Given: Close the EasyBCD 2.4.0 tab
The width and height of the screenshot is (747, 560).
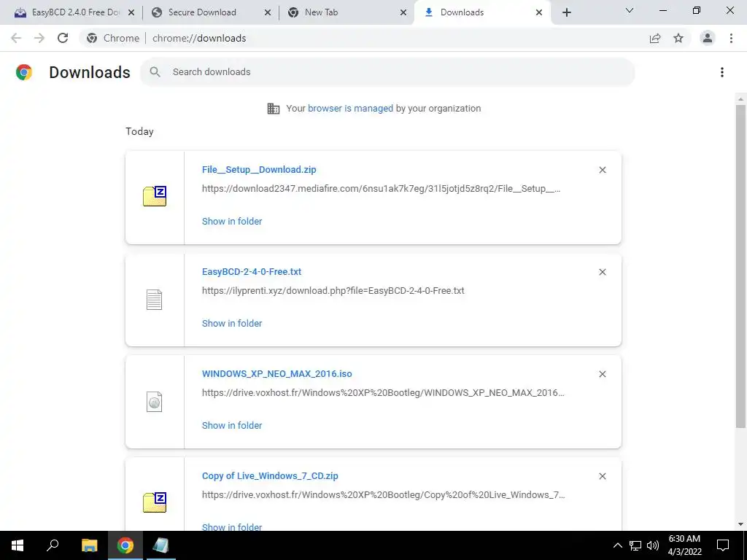Looking at the screenshot, I should [131, 12].
